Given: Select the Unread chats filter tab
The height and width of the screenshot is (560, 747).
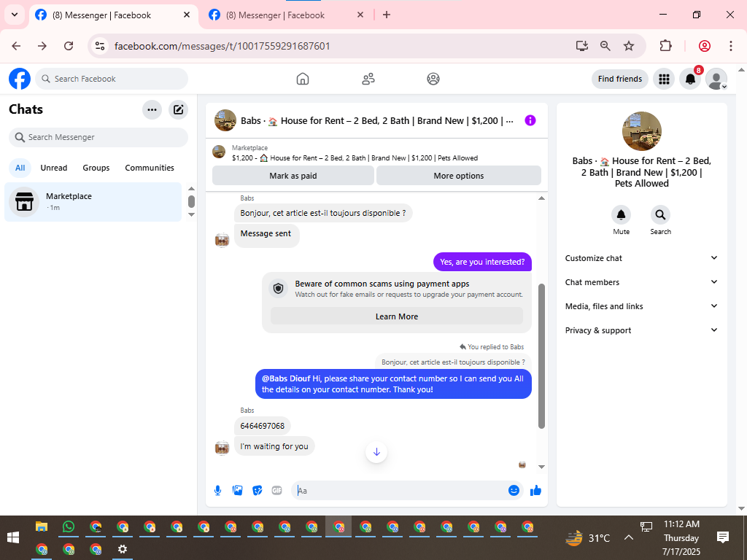Looking at the screenshot, I should click(x=54, y=168).
